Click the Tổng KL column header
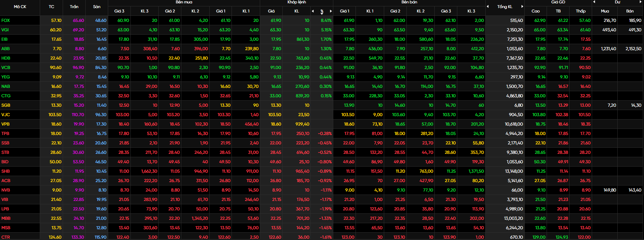This screenshot has width=644, height=240. (505, 7)
